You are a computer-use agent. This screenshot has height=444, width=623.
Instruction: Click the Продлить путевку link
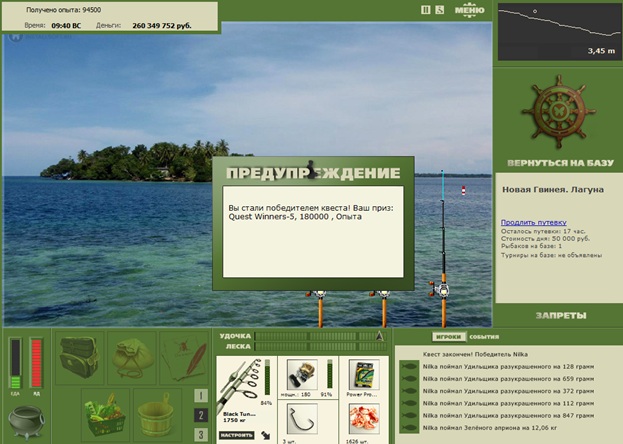click(534, 222)
